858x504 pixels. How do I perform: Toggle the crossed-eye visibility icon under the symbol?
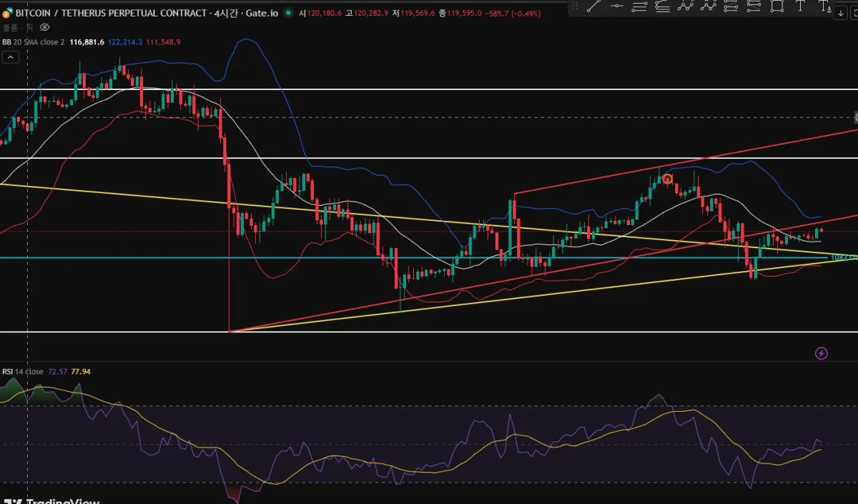pyautogui.click(x=44, y=27)
